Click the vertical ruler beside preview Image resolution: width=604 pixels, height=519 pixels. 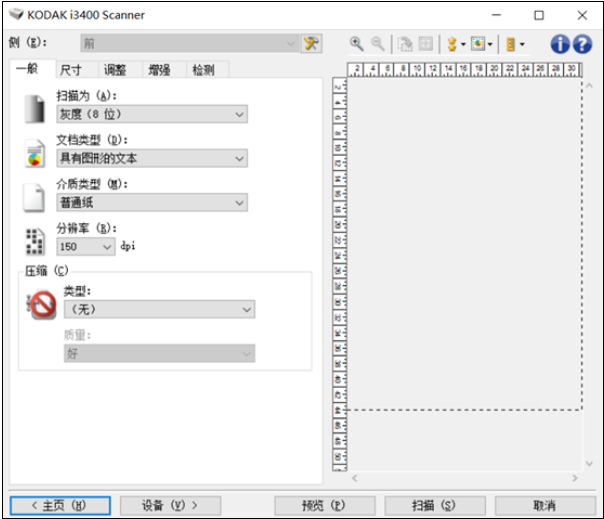[339, 274]
